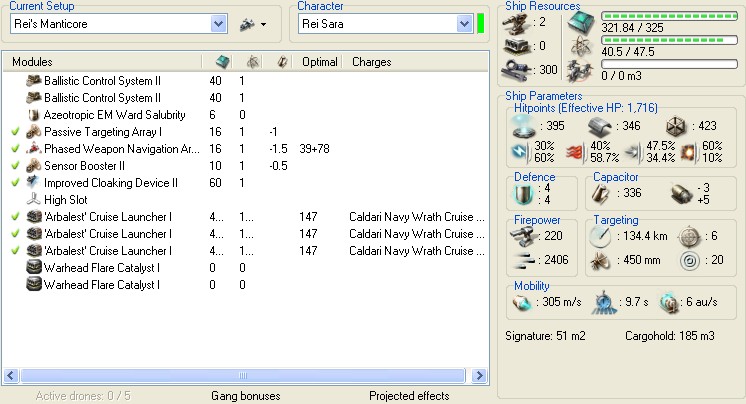746x404 pixels.
Task: Open the Projected effects panel
Action: point(409,396)
